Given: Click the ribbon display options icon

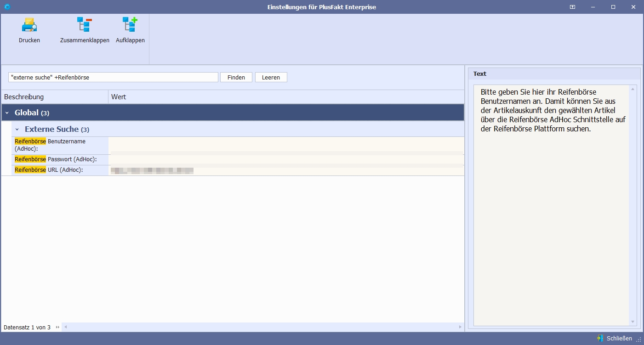Looking at the screenshot, I should 572,7.
